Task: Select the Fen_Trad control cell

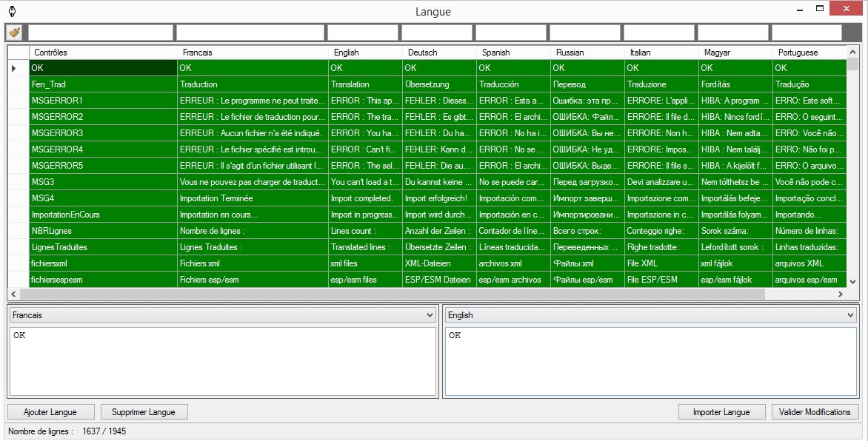Action: [102, 84]
